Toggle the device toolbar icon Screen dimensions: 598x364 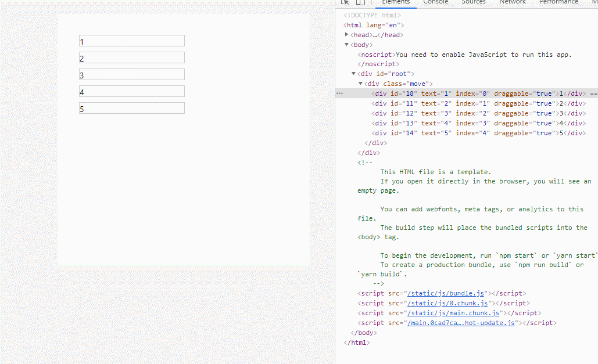[360, 2]
